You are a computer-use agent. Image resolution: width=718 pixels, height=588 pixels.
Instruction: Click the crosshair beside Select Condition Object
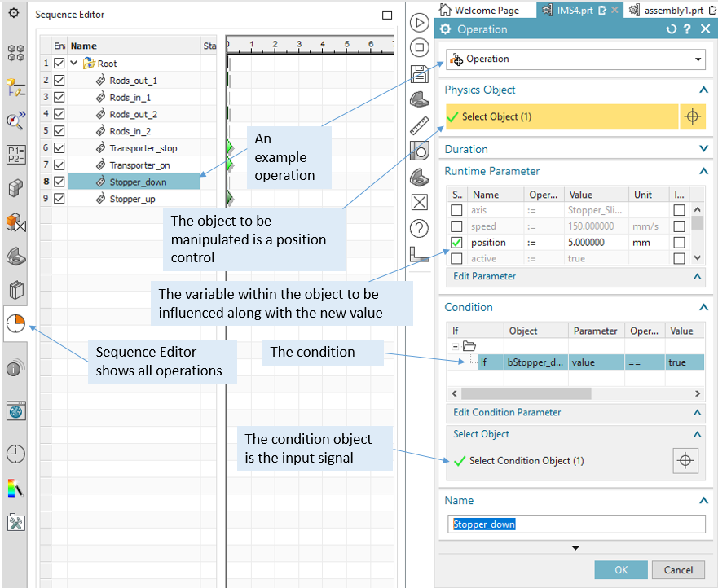[685, 460]
